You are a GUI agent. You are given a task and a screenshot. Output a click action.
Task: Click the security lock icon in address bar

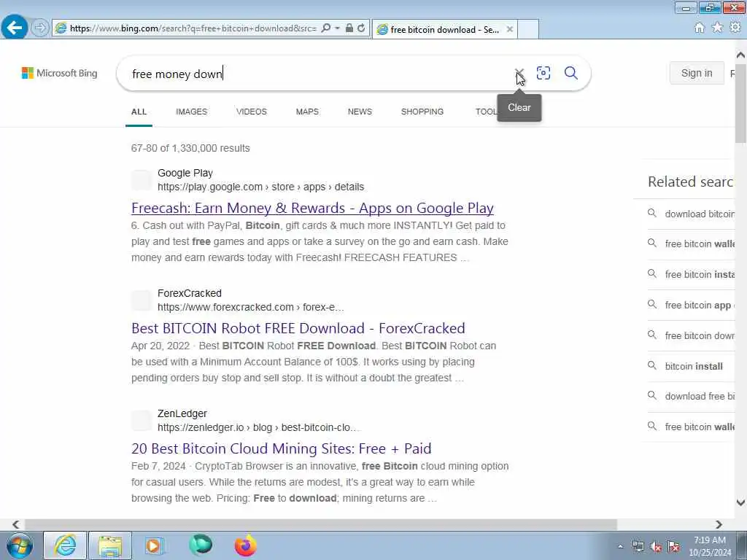tap(349, 28)
